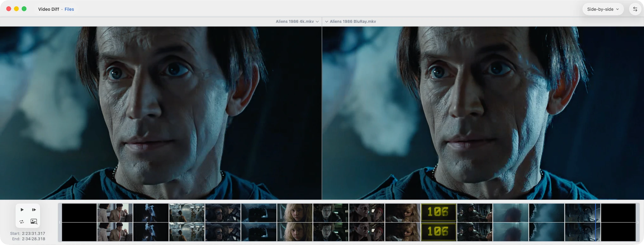This screenshot has width=644, height=245.
Task: Toggle loop playback of the selected range
Action: click(x=22, y=222)
